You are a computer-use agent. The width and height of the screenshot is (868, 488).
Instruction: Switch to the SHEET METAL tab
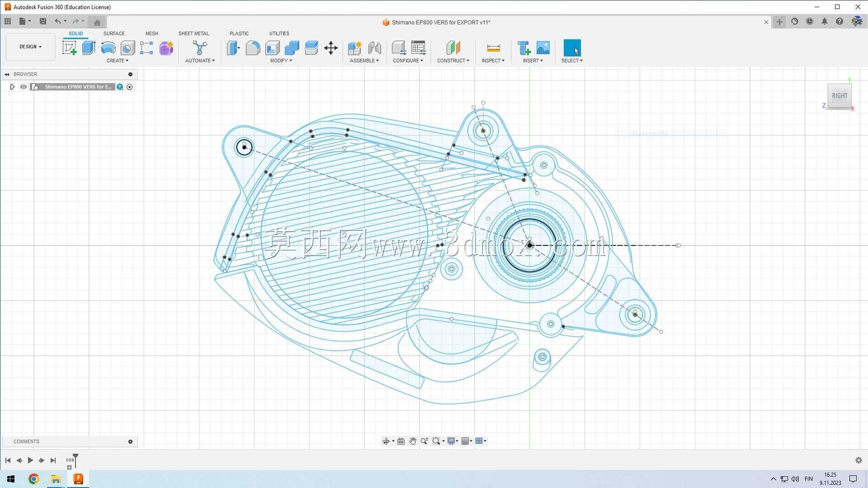click(x=193, y=33)
